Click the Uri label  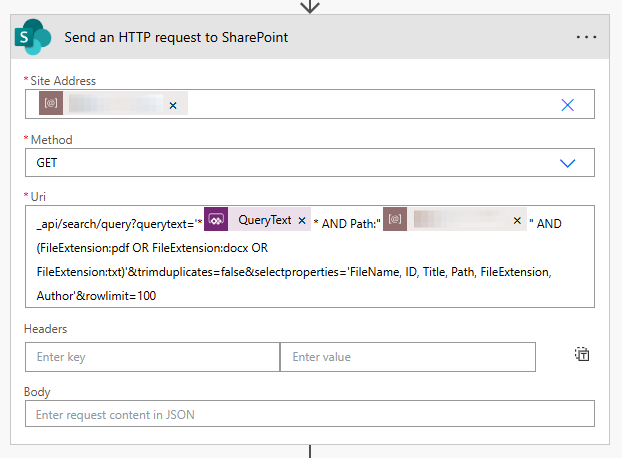(38, 197)
